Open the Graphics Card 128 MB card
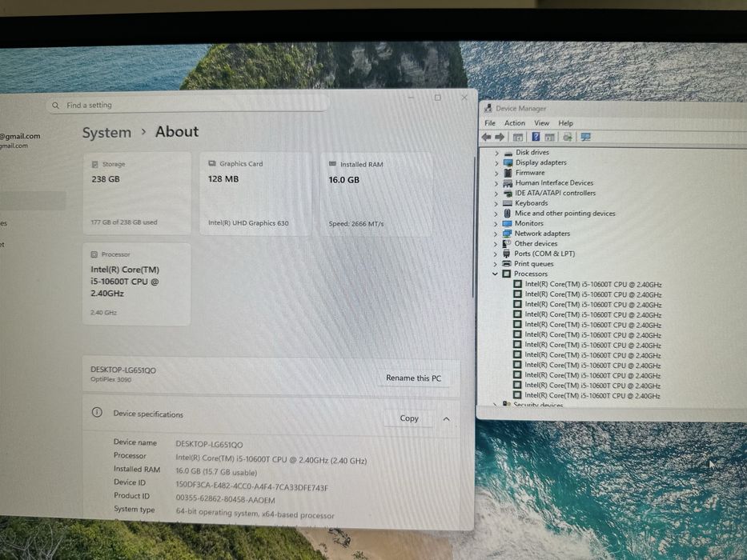This screenshot has height=560, width=747. pos(255,194)
